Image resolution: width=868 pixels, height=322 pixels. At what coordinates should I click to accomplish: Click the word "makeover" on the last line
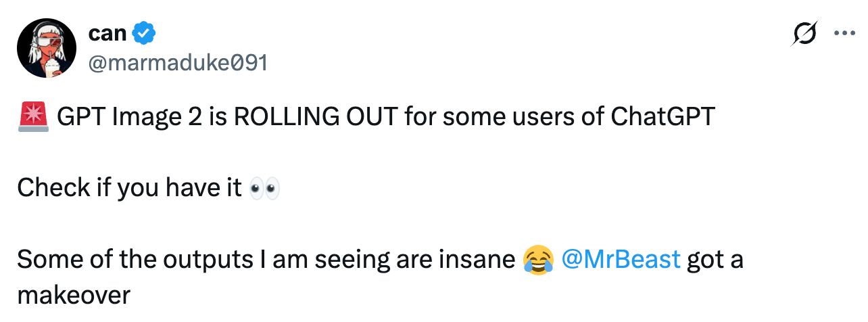point(73,295)
